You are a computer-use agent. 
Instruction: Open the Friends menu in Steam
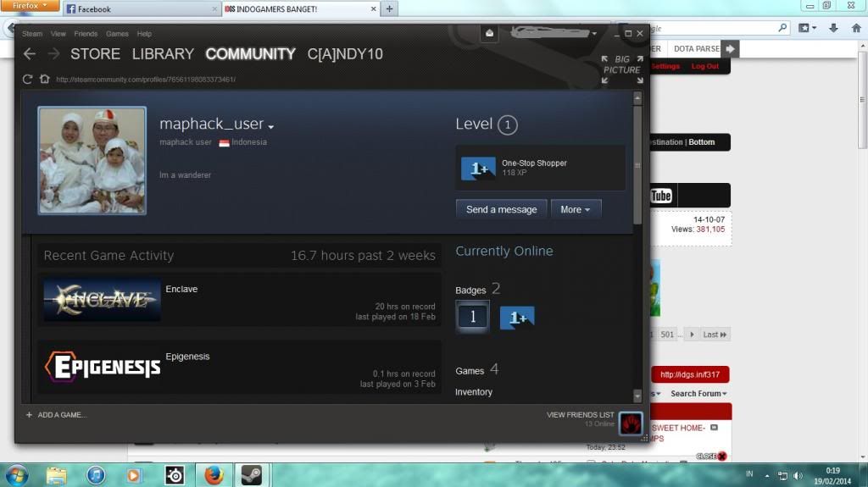click(86, 34)
